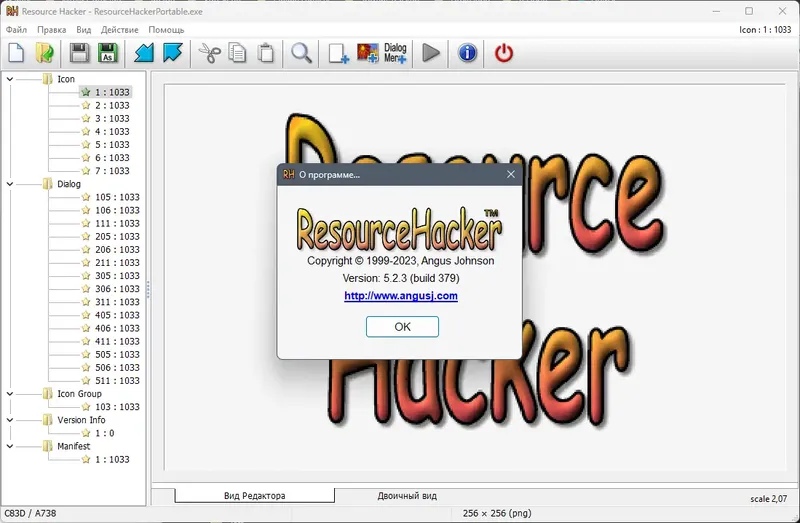Open the Правка menu
800x523 pixels.
coord(52,30)
